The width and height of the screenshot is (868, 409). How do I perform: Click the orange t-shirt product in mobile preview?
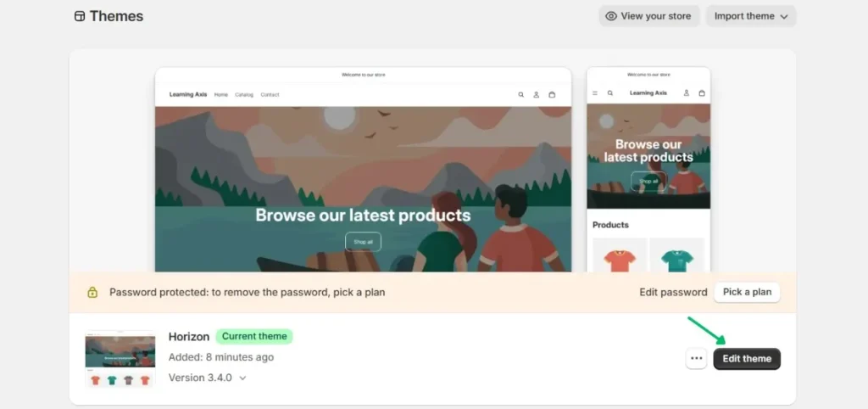[x=619, y=258]
